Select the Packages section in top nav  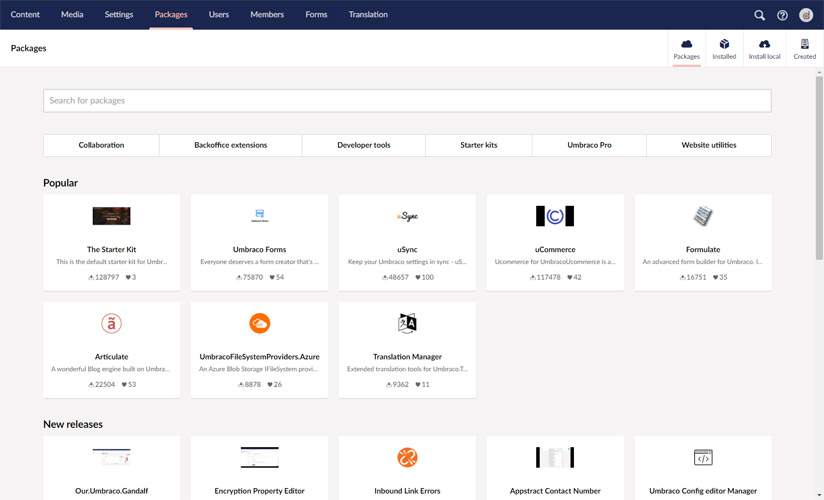tap(171, 15)
